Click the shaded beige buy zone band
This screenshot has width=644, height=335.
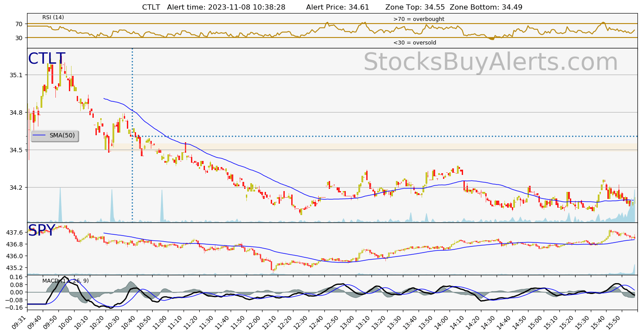tap(374, 147)
